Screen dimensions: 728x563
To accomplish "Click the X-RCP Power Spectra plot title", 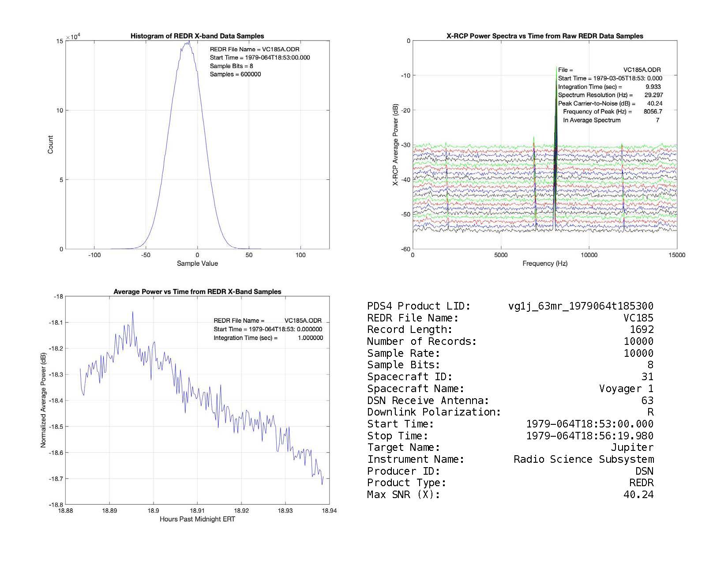I will pyautogui.click(x=544, y=36).
